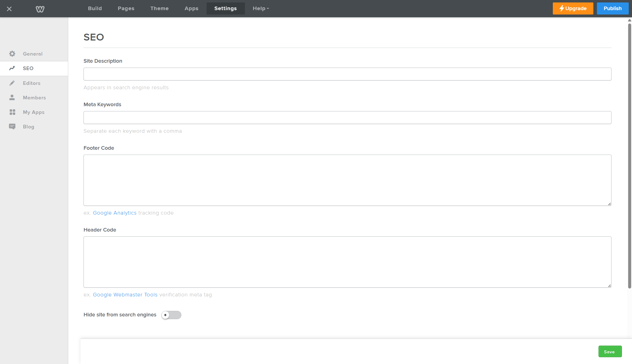Click the lightning bolt on the Upgrade button

click(x=561, y=8)
